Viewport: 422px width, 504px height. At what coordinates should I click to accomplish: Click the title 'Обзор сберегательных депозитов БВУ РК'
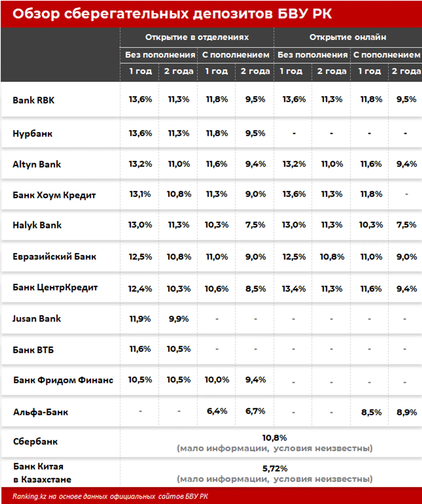pyautogui.click(x=172, y=14)
